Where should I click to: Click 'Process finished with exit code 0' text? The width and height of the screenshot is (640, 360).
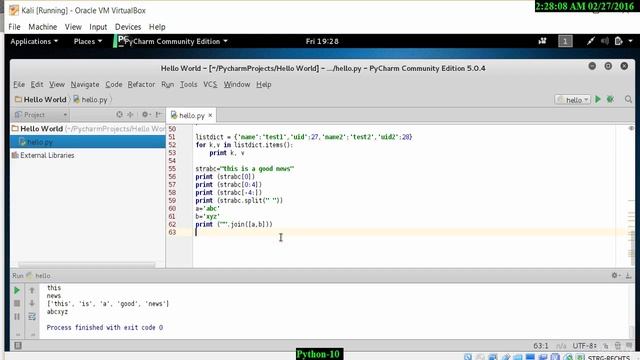pyautogui.click(x=104, y=327)
